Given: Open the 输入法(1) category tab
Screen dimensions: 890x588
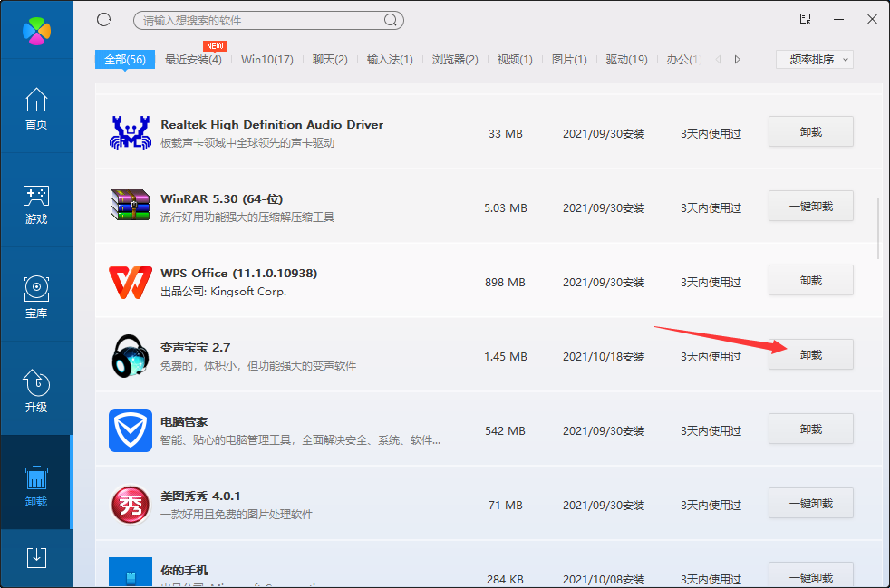Looking at the screenshot, I should pos(390,60).
